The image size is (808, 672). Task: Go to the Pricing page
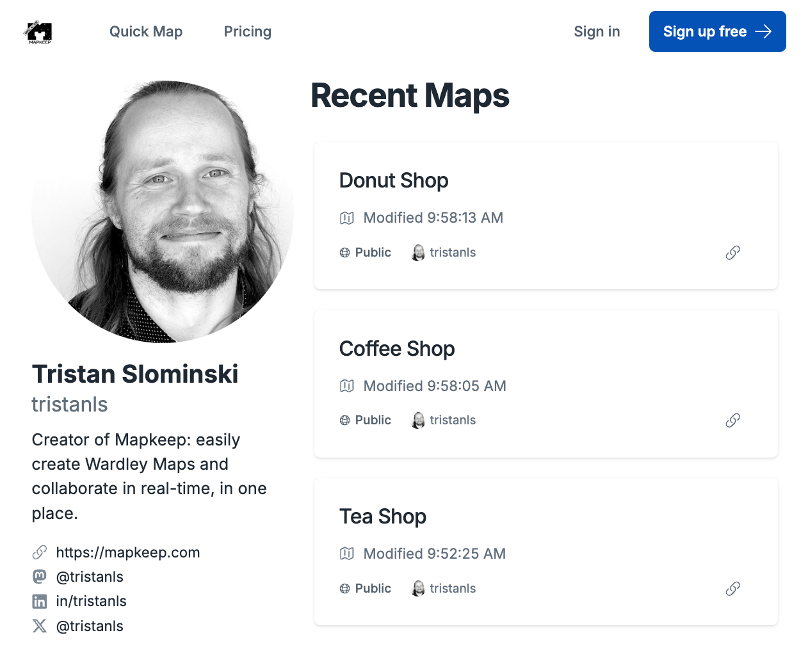[248, 31]
